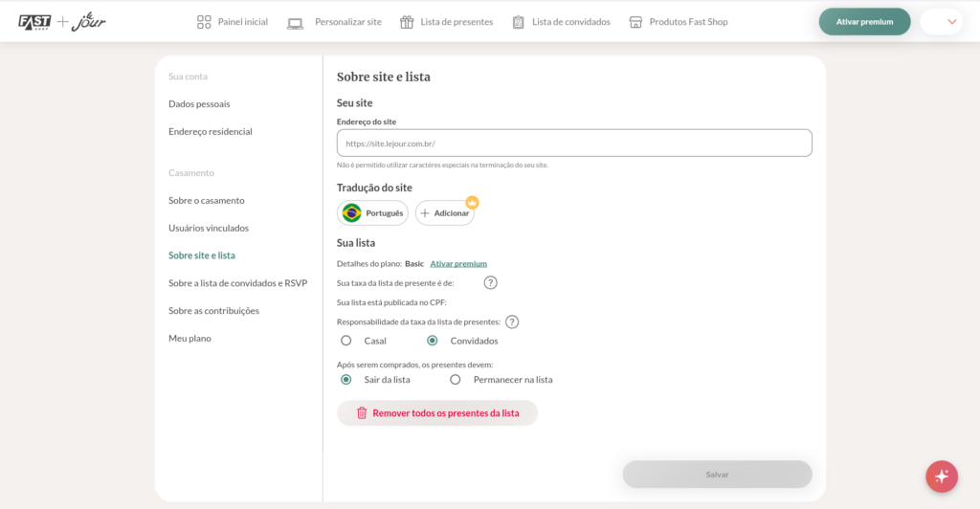This screenshot has width=980, height=509.
Task: Click the green Ativar premium button
Action: (864, 22)
